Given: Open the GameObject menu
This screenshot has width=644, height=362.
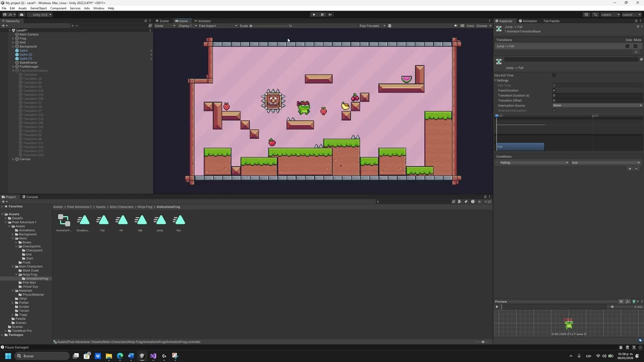Looking at the screenshot, I should click(38, 8).
